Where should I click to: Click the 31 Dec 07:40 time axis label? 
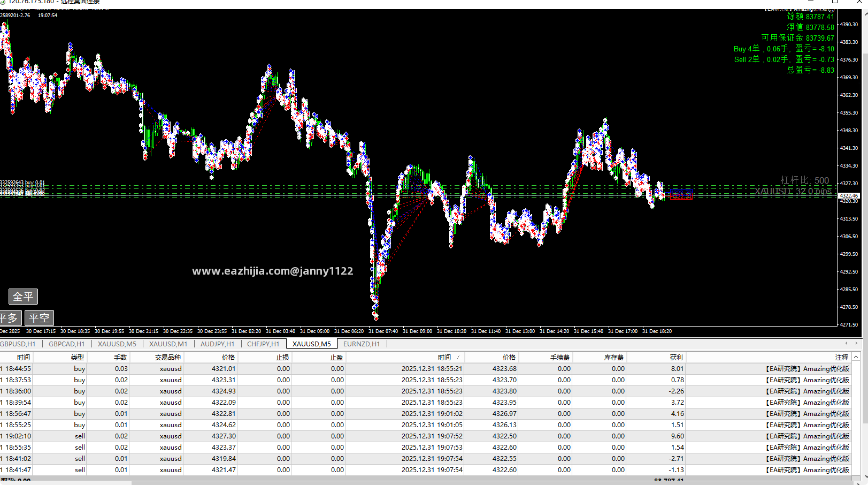[x=383, y=331]
